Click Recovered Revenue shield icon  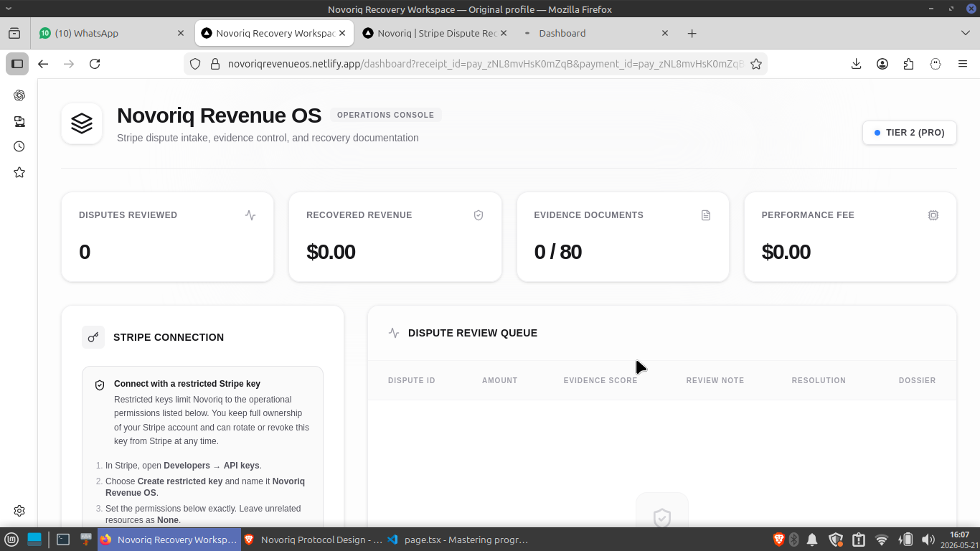coord(479,215)
